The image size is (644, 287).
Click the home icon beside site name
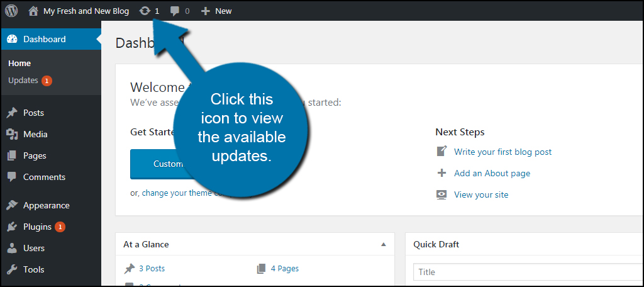[x=33, y=11]
